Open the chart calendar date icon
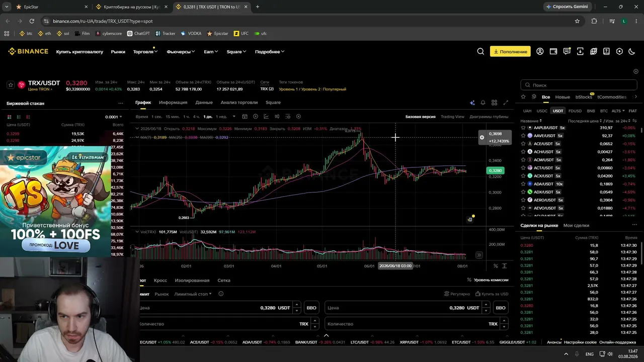 pos(245,117)
